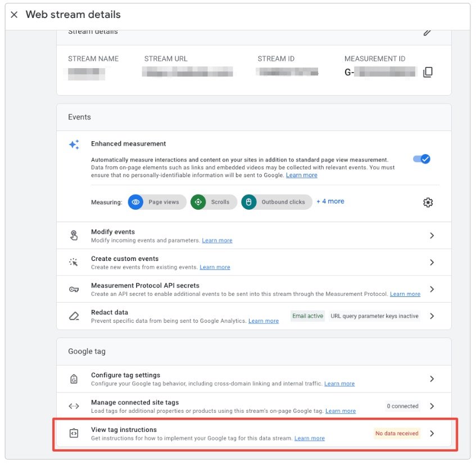Expand the View tag instructions row

pyautogui.click(x=432, y=433)
